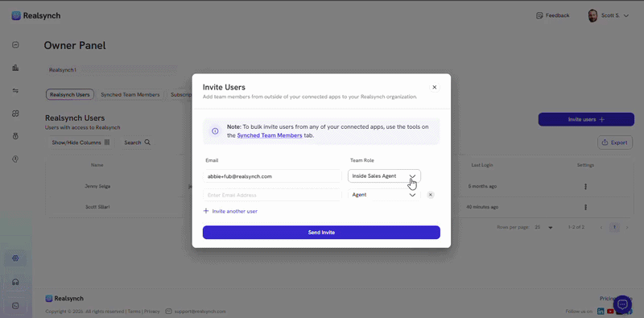Close the Invite Users dialog
644x318 pixels.
click(x=434, y=87)
